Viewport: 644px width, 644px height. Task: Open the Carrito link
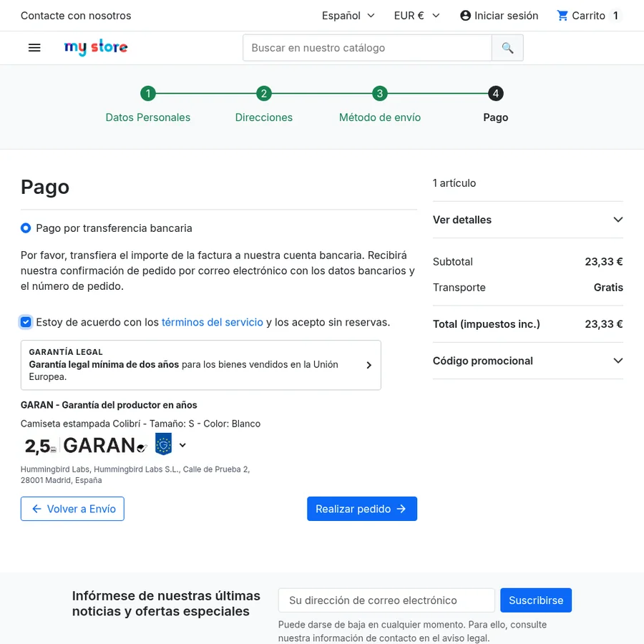pyautogui.click(x=588, y=16)
